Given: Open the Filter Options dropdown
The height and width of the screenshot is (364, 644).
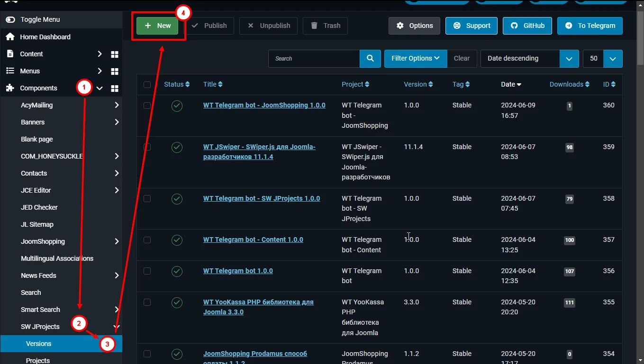Looking at the screenshot, I should [416, 59].
